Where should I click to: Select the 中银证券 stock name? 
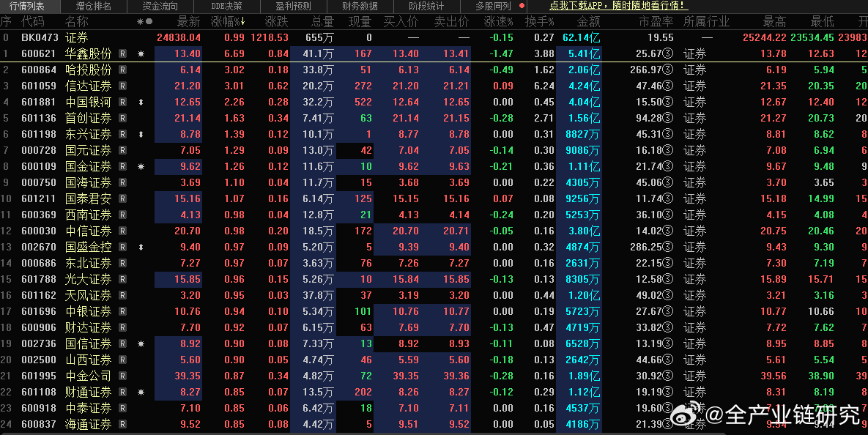89,311
